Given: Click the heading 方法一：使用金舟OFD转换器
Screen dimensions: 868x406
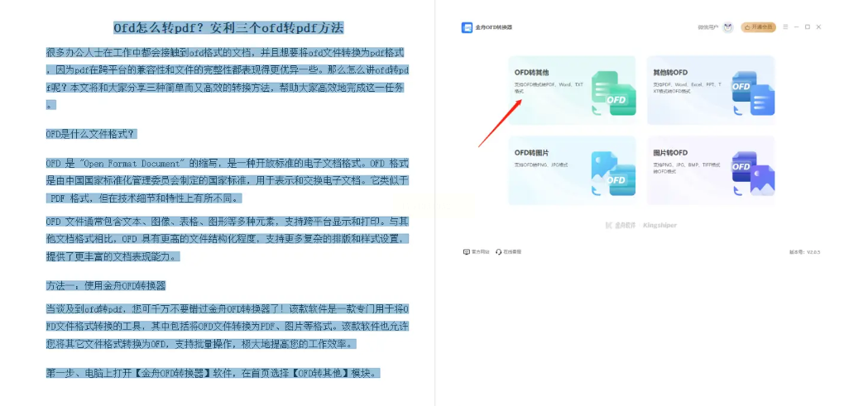Looking at the screenshot, I should (106, 285).
